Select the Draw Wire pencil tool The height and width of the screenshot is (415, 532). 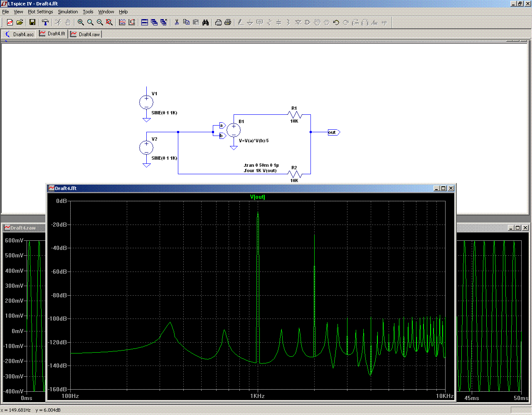[241, 22]
